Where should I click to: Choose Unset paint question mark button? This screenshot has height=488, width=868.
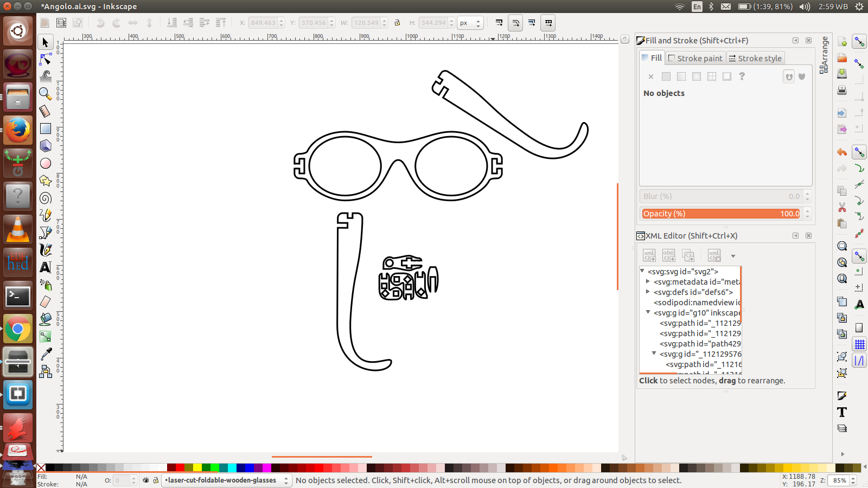[742, 76]
